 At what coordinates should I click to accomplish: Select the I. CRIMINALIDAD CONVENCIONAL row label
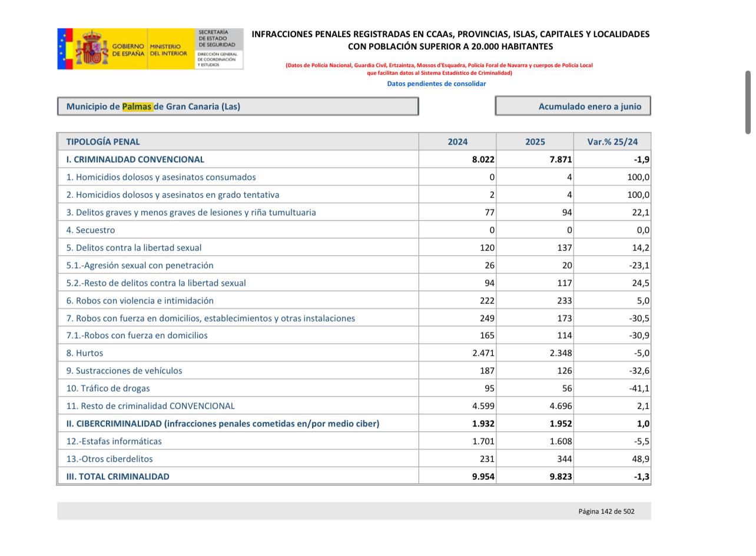[135, 159]
